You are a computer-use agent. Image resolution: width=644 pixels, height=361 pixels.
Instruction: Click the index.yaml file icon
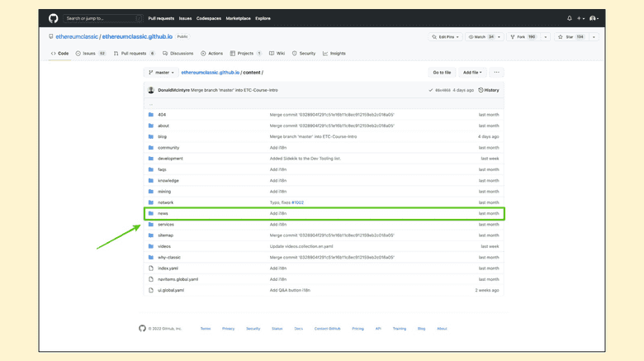[x=151, y=268]
